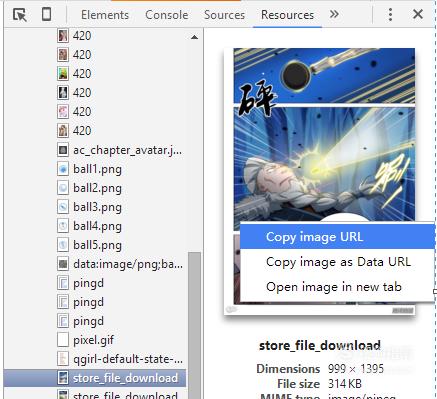This screenshot has width=437, height=399.
Task: Select ball1.png in resource list
Action: (x=97, y=169)
